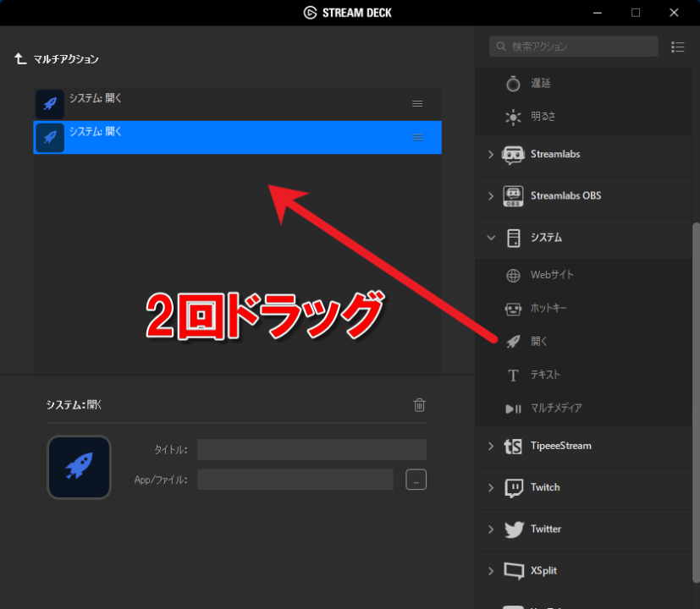The width and height of the screenshot is (700, 609).
Task: Click the 明るさ brightness sun icon
Action: [512, 116]
